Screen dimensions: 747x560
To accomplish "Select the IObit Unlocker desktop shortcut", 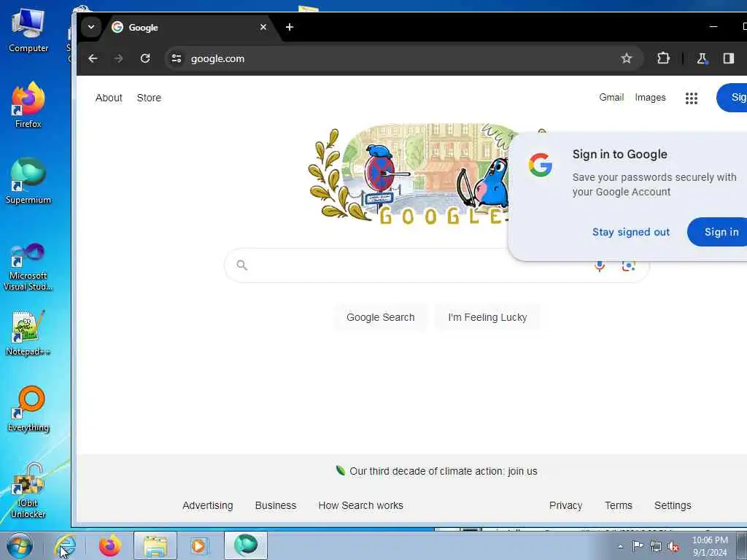I will pyautogui.click(x=28, y=491).
